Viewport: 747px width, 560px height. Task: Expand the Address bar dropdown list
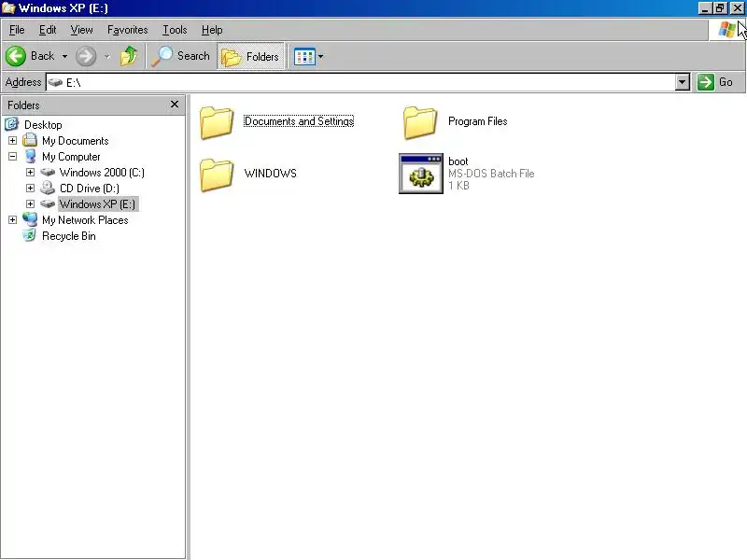tap(683, 82)
